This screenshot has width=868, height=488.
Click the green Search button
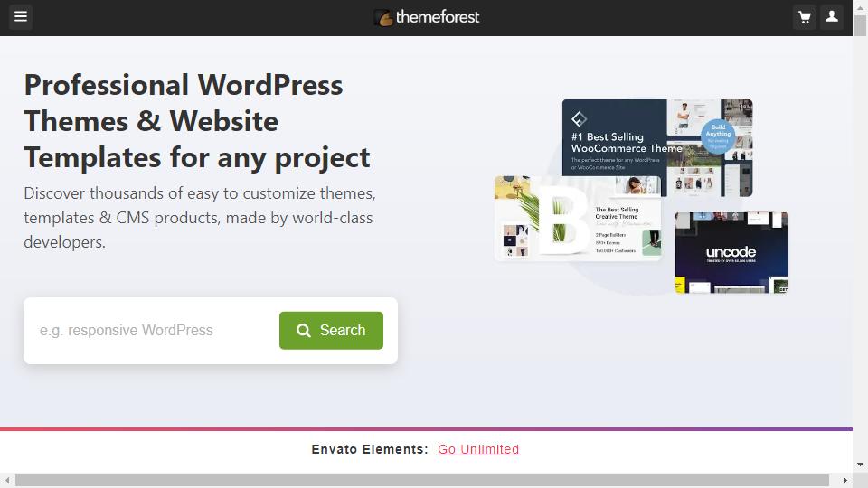pyautogui.click(x=331, y=331)
